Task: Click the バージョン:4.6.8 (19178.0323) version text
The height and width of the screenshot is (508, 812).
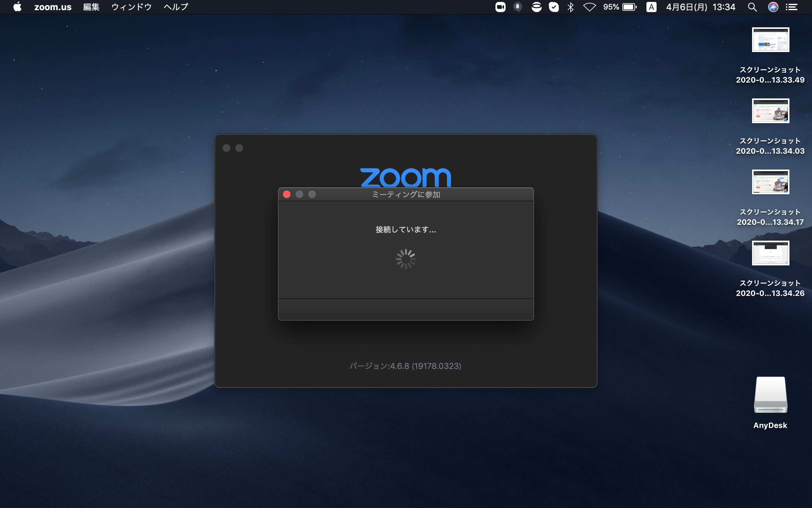Action: coord(405,366)
